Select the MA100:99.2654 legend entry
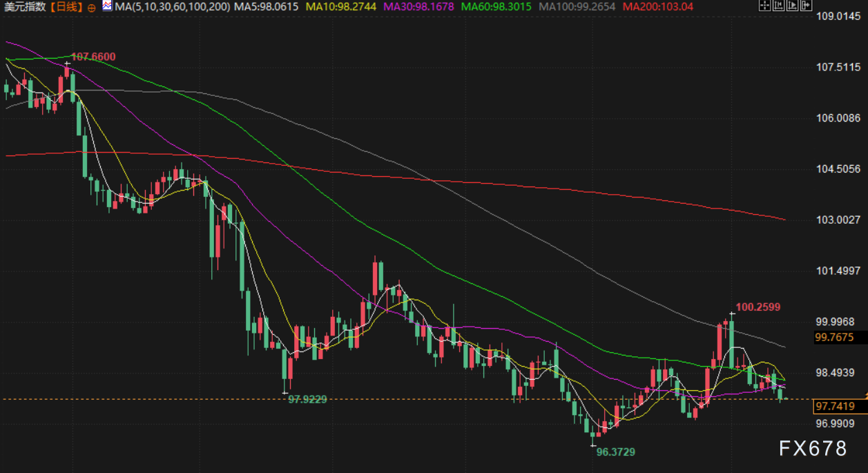868x473 pixels. 577,6
